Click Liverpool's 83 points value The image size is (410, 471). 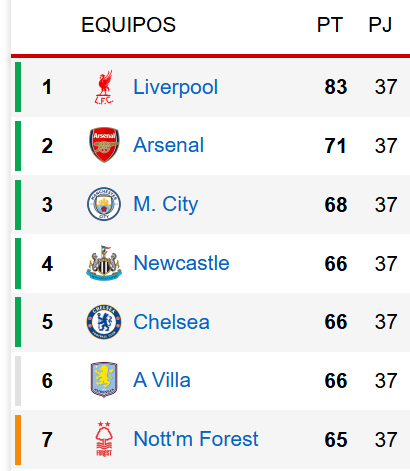click(x=336, y=87)
